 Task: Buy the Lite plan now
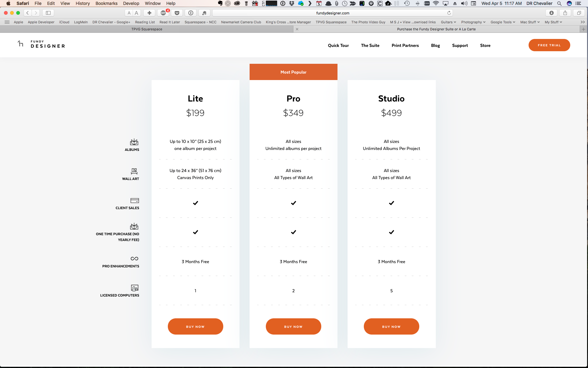(195, 326)
